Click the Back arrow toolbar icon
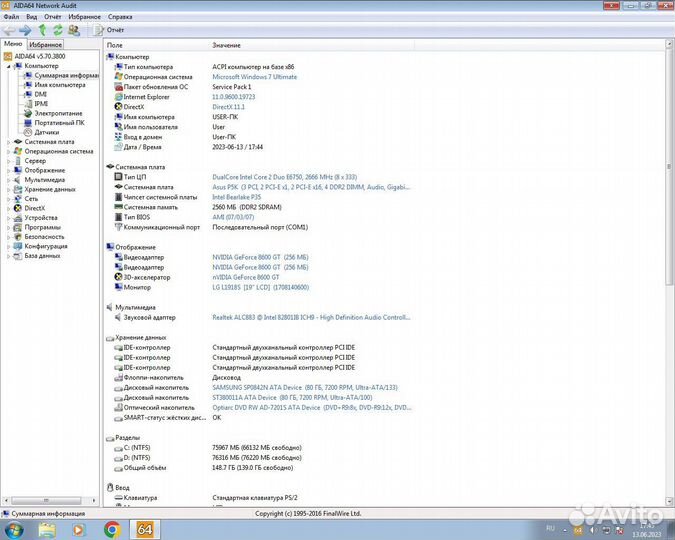The height and width of the screenshot is (540, 675). [x=9, y=30]
